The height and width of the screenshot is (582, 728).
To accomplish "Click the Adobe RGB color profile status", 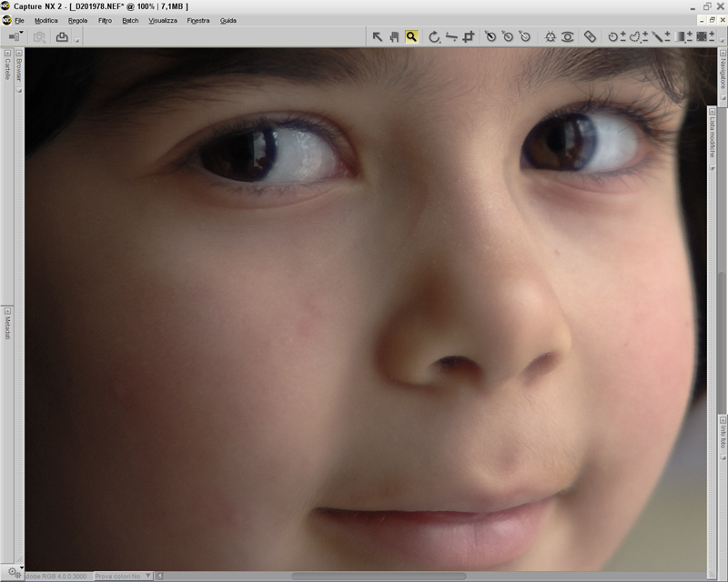I will click(x=56, y=576).
